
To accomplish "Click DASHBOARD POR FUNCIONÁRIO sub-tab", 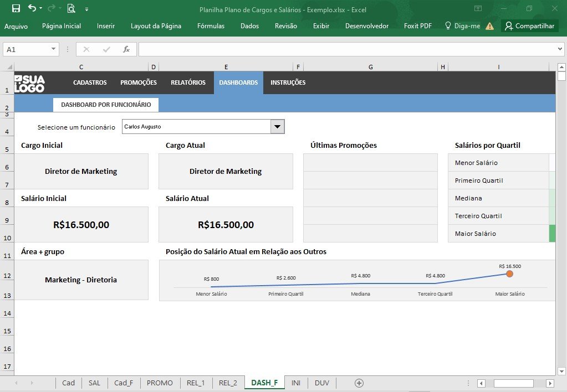I will coord(106,105).
